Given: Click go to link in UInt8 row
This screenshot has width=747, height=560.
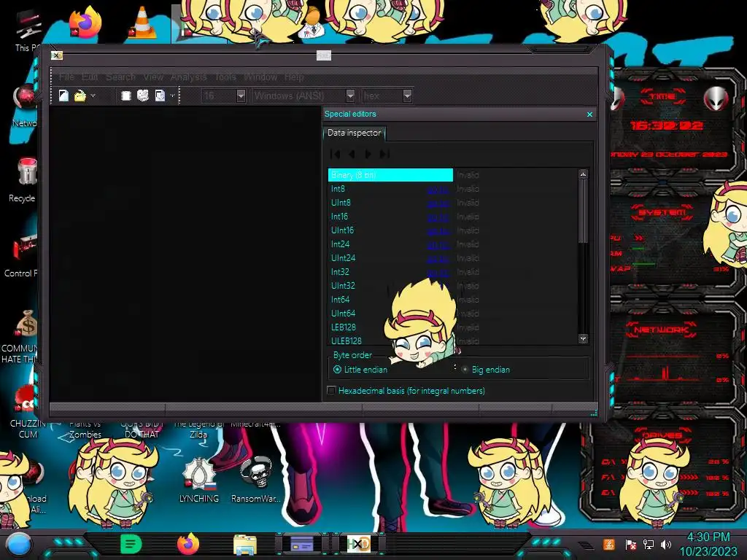Looking at the screenshot, I should 438,203.
